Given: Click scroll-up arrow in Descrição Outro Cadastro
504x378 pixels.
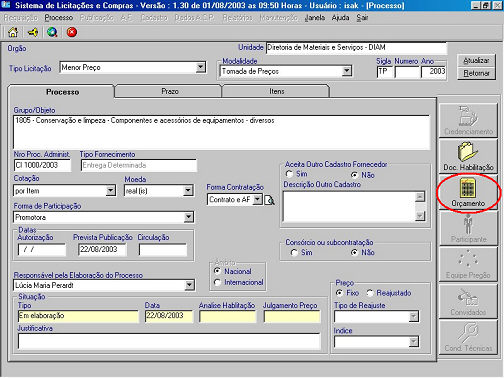Looking at the screenshot, I should click(x=420, y=197).
